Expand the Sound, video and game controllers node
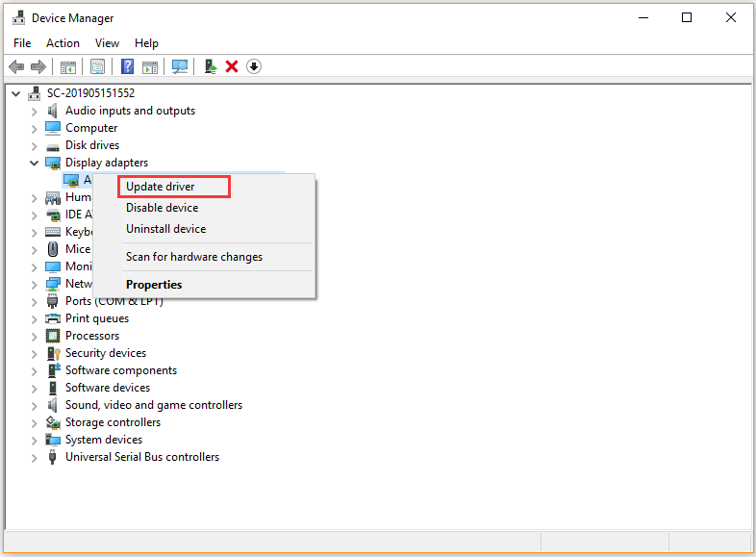 (x=35, y=405)
